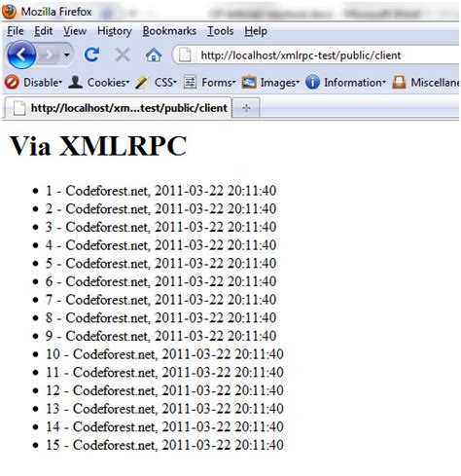This screenshot has width=461, height=476.
Task: Open the back/forward history dropdown arrow
Action: point(67,55)
